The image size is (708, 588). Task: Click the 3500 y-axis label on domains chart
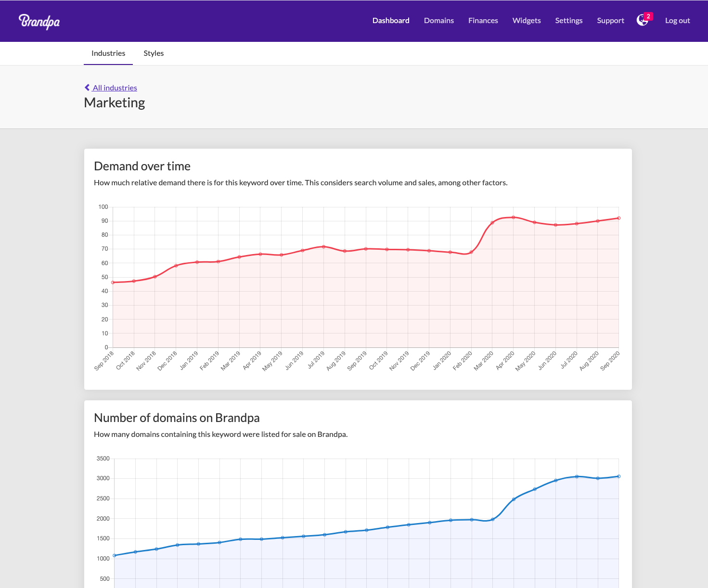tap(103, 459)
